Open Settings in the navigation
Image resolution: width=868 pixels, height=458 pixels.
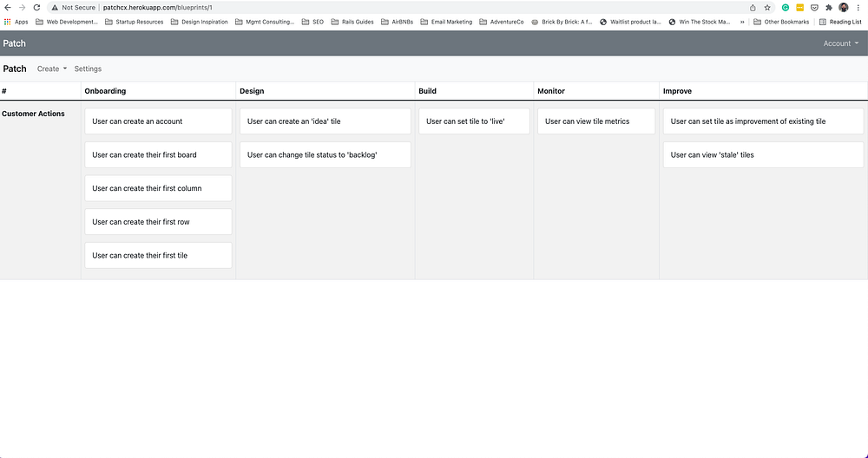(x=88, y=69)
